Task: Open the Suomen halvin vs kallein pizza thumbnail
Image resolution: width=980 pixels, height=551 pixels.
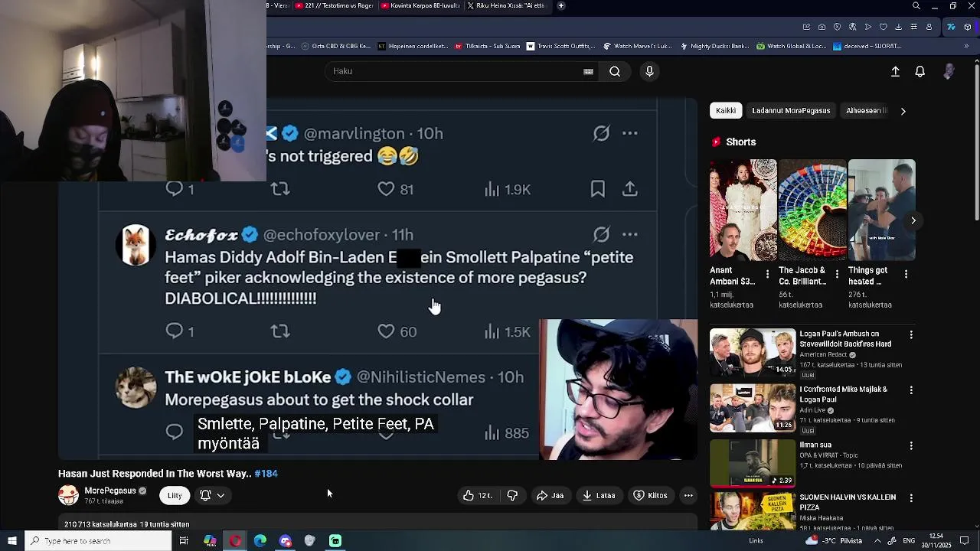Action: click(753, 512)
